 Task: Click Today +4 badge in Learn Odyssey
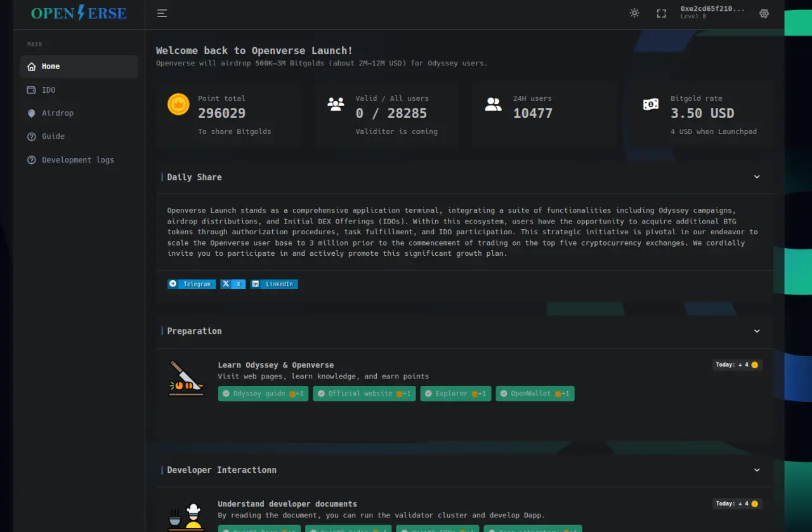(737, 365)
